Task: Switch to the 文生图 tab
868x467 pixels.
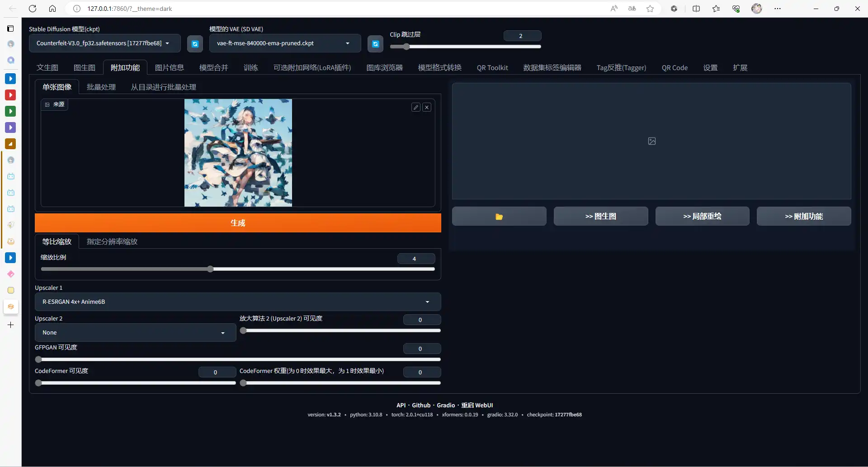Action: pyautogui.click(x=47, y=68)
